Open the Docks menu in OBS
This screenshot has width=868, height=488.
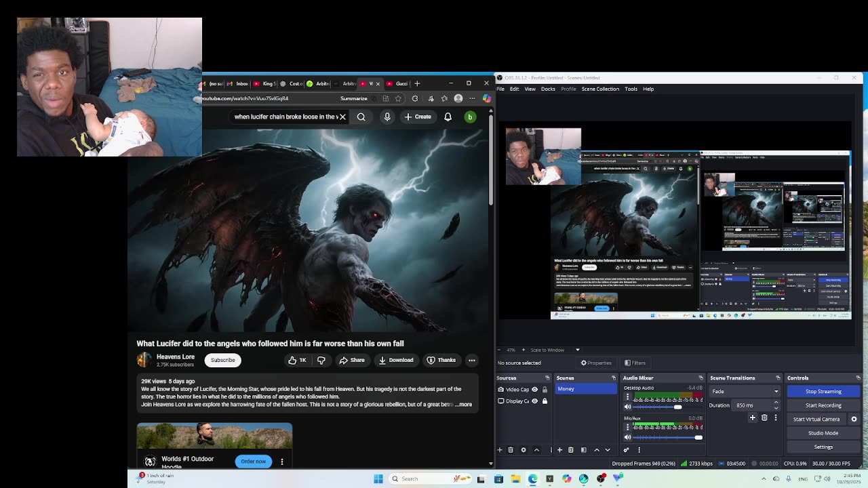[547, 89]
